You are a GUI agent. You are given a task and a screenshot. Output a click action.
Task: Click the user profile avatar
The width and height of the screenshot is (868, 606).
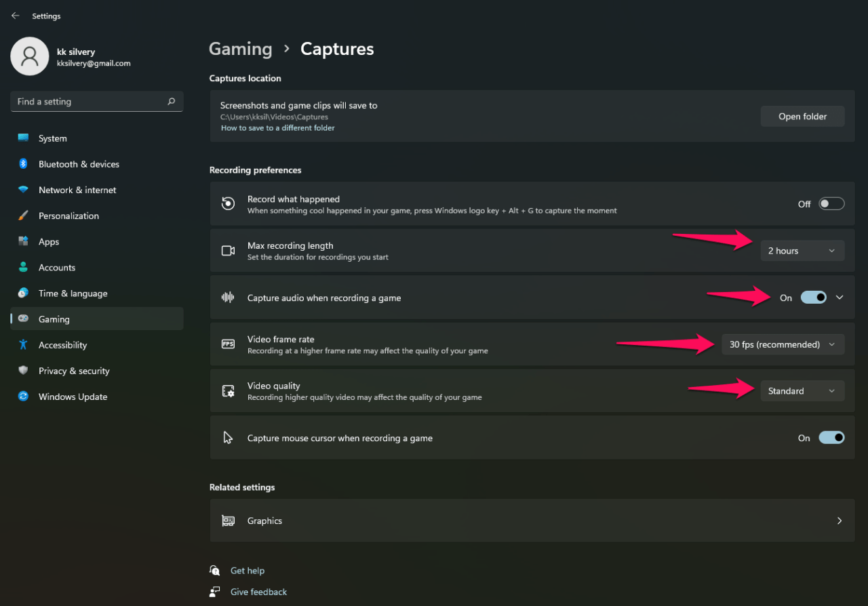point(29,56)
